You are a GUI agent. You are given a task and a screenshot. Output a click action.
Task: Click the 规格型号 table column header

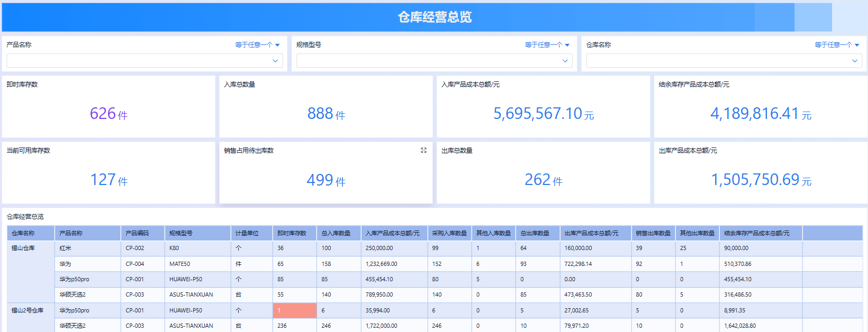pyautogui.click(x=198, y=233)
